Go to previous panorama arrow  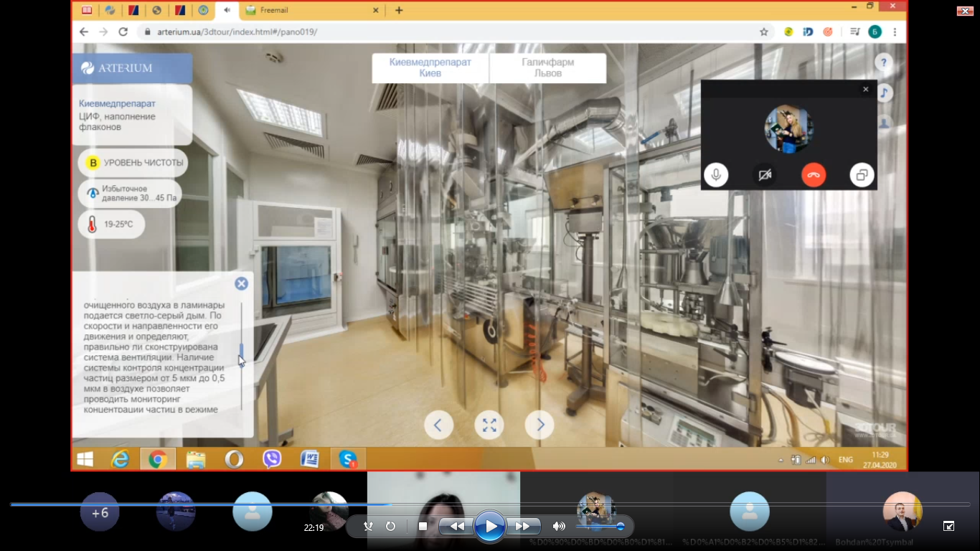[x=438, y=425]
